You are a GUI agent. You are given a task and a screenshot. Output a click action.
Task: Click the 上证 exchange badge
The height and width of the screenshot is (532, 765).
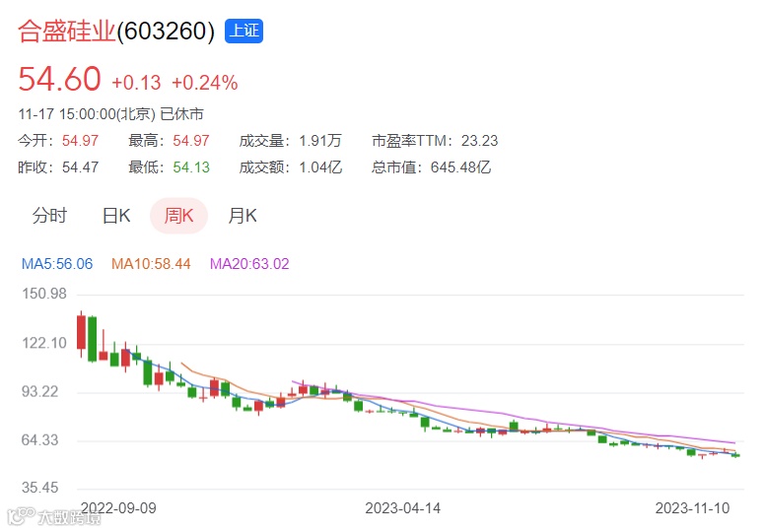pos(243,31)
